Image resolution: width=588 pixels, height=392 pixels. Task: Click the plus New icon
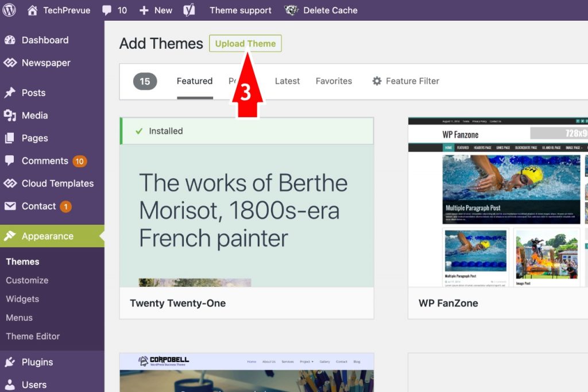tap(144, 10)
